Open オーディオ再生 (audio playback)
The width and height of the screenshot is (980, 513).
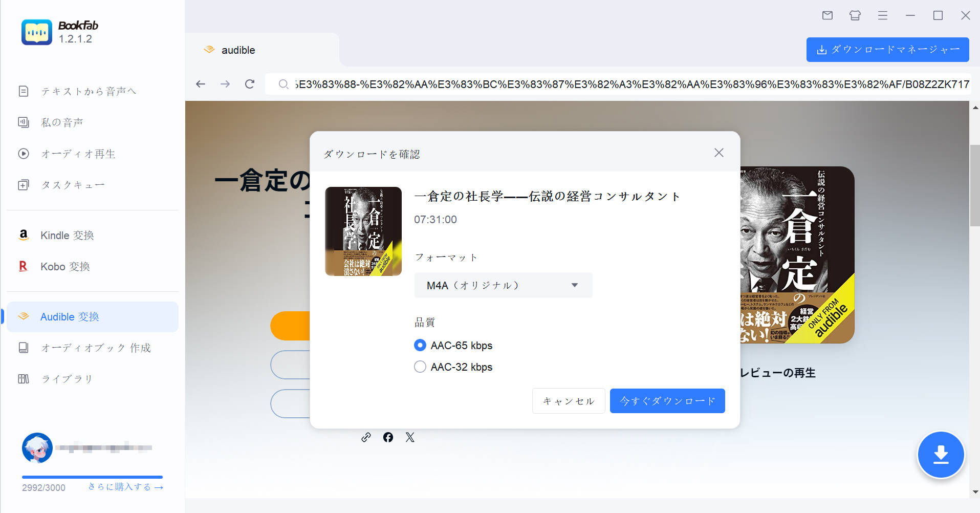point(78,154)
